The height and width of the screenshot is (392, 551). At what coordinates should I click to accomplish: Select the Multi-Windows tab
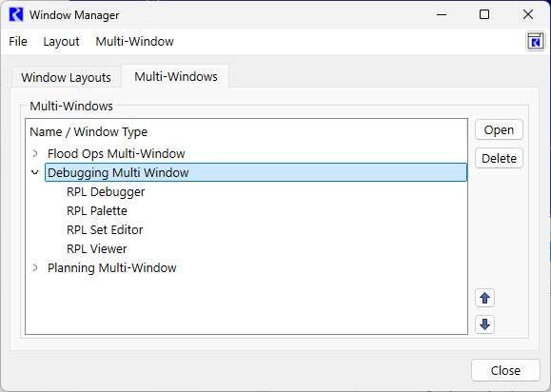[176, 76]
